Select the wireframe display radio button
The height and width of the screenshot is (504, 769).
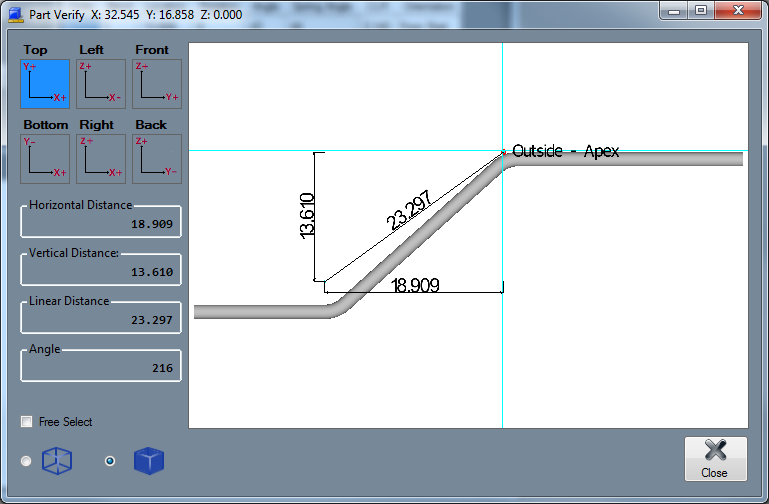pyautogui.click(x=26, y=461)
